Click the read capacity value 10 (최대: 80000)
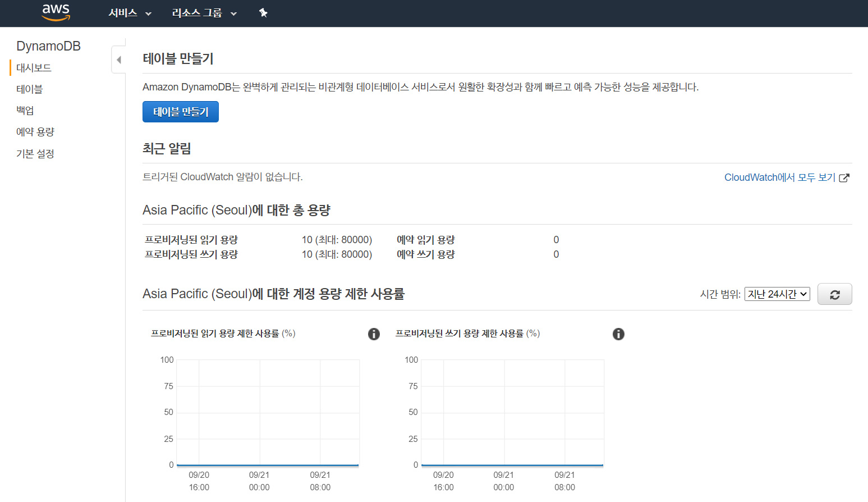Image resolution: width=868 pixels, height=502 pixels. (x=337, y=240)
